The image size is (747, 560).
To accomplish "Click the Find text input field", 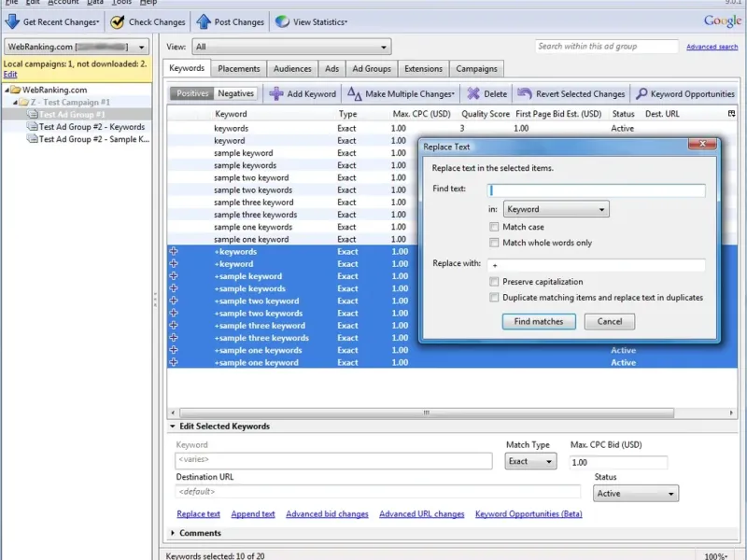I will (x=597, y=189).
